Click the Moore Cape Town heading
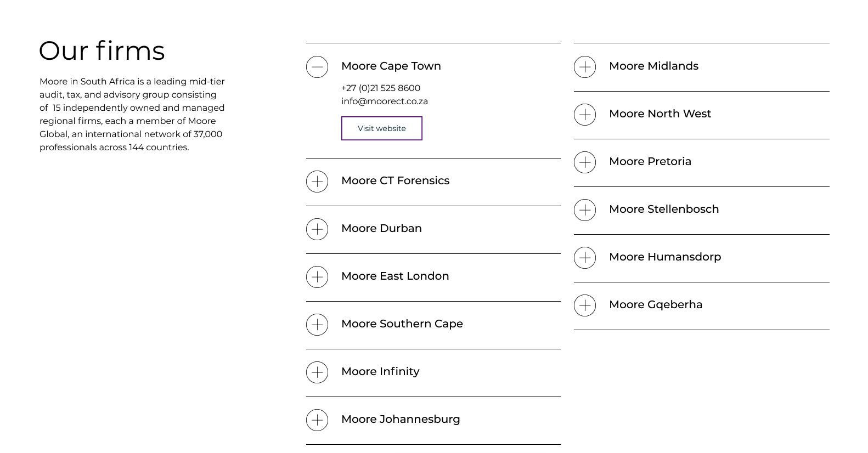 click(x=391, y=66)
